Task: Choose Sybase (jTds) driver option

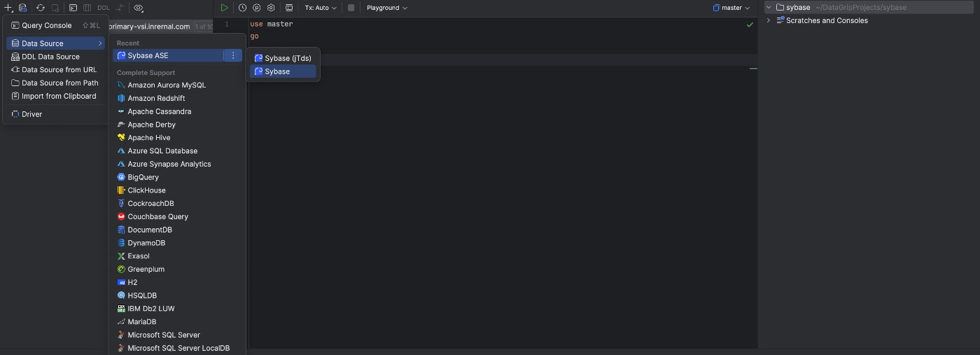Action: click(288, 58)
